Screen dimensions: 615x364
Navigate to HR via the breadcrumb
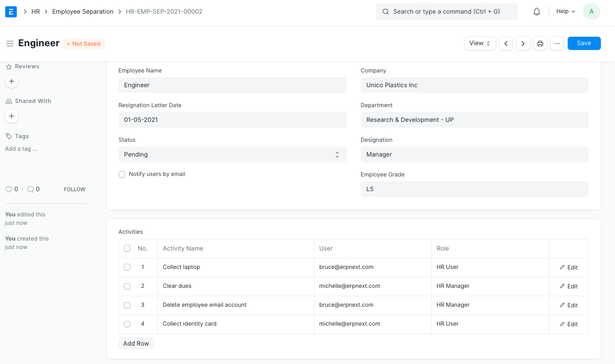pyautogui.click(x=35, y=11)
